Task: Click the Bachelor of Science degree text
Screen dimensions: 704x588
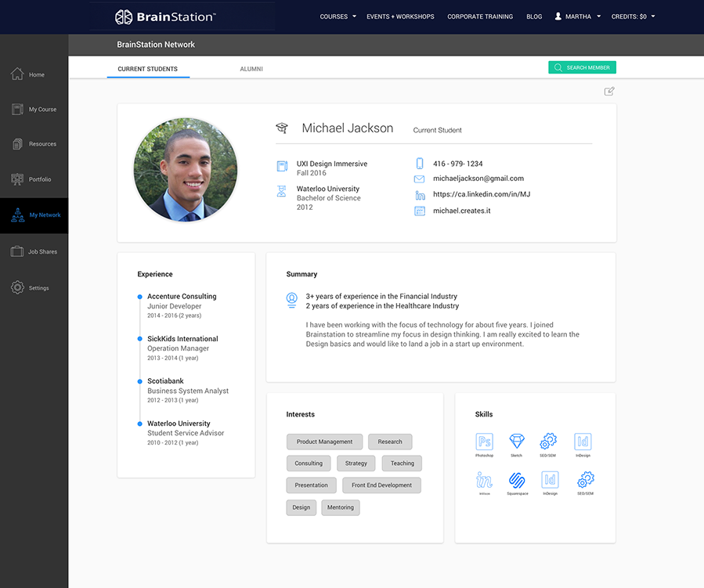Action: tap(328, 198)
